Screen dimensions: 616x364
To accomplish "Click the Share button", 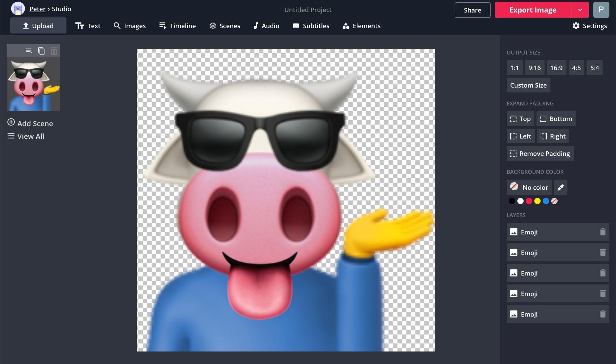I will 472,10.
